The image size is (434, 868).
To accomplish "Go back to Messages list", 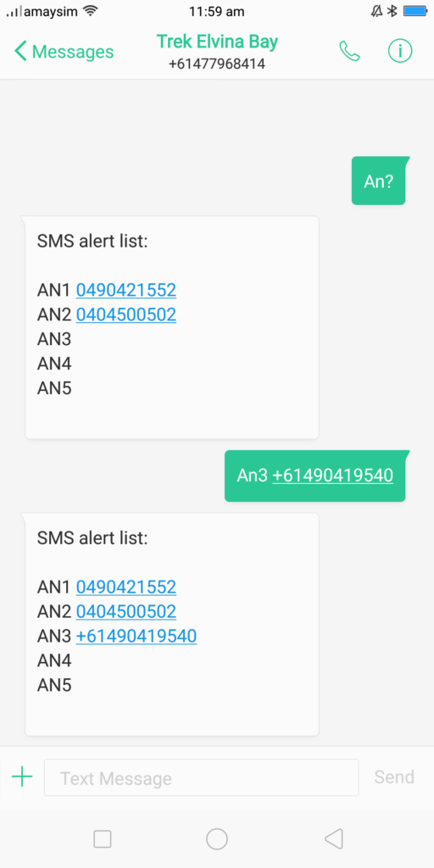I will 64,52.
